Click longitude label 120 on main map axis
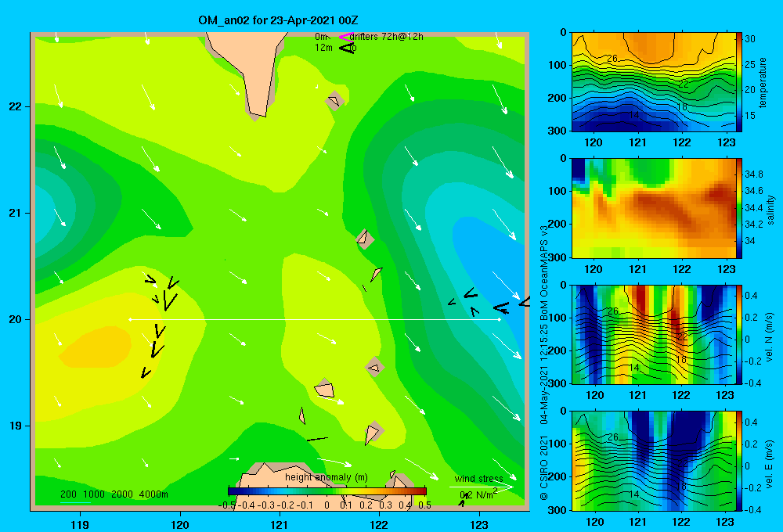This screenshot has width=783, height=532. (x=180, y=524)
